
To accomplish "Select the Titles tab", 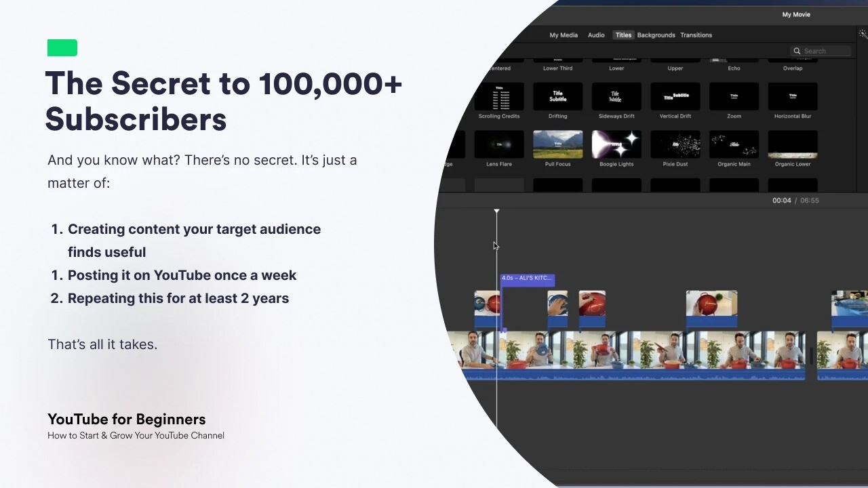I will coord(623,35).
